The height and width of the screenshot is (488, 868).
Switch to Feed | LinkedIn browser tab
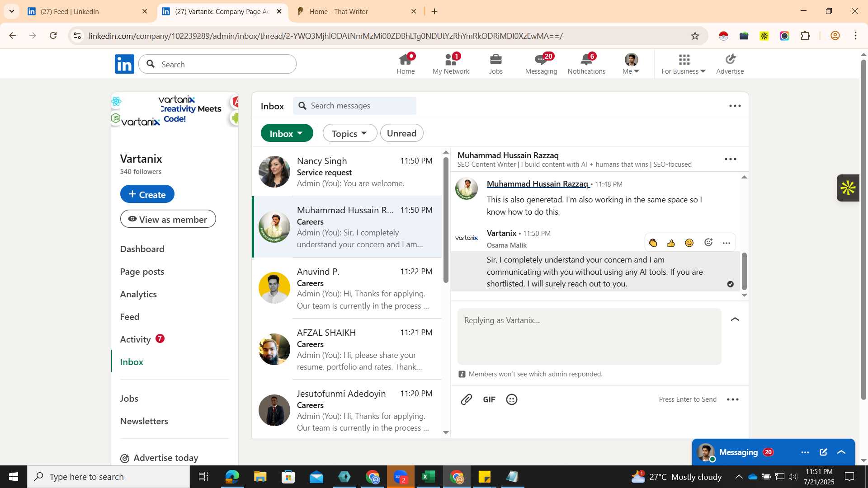pyautogui.click(x=88, y=11)
